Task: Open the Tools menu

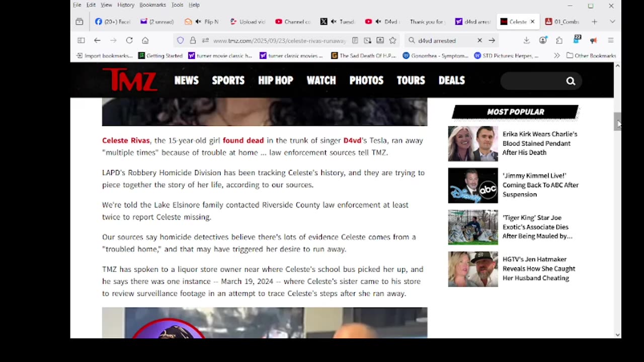Action: [x=177, y=5]
